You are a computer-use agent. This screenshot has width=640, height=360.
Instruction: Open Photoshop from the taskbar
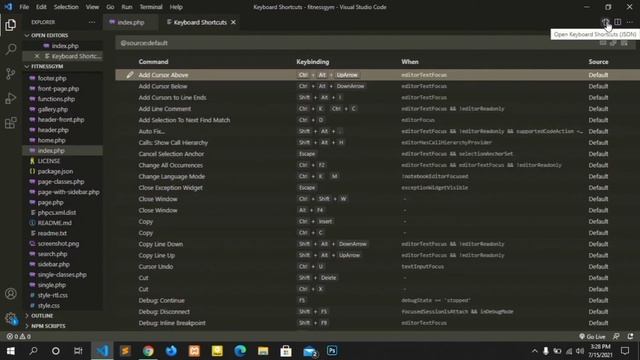click(x=332, y=351)
